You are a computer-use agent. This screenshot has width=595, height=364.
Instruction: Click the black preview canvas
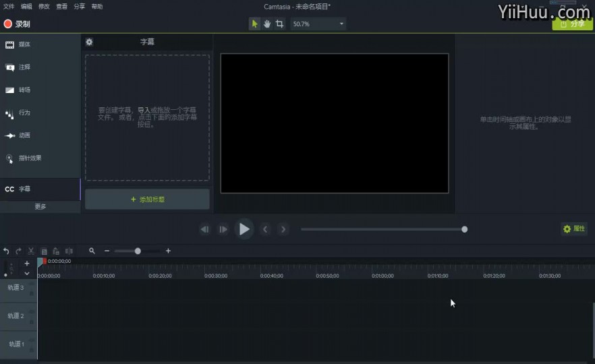tap(335, 123)
